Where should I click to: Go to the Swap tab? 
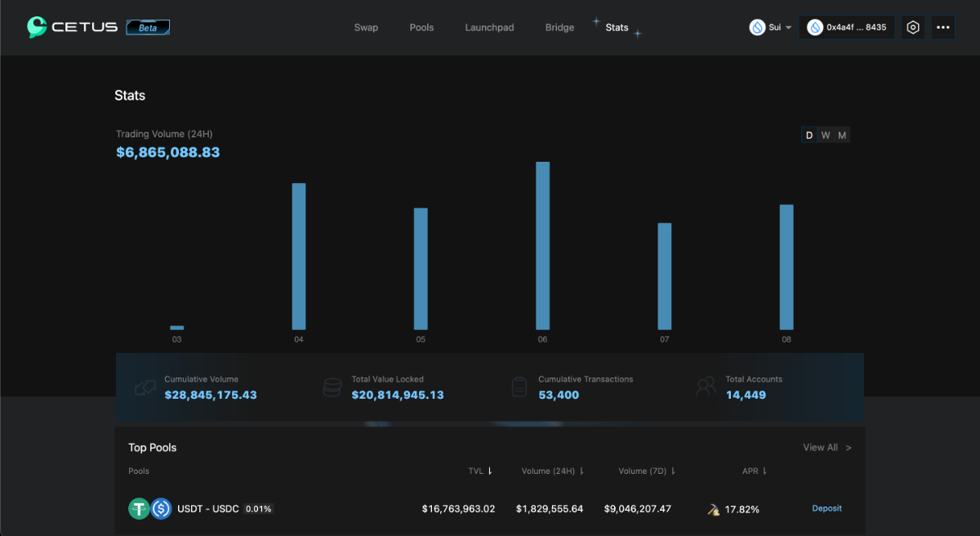pos(366,28)
